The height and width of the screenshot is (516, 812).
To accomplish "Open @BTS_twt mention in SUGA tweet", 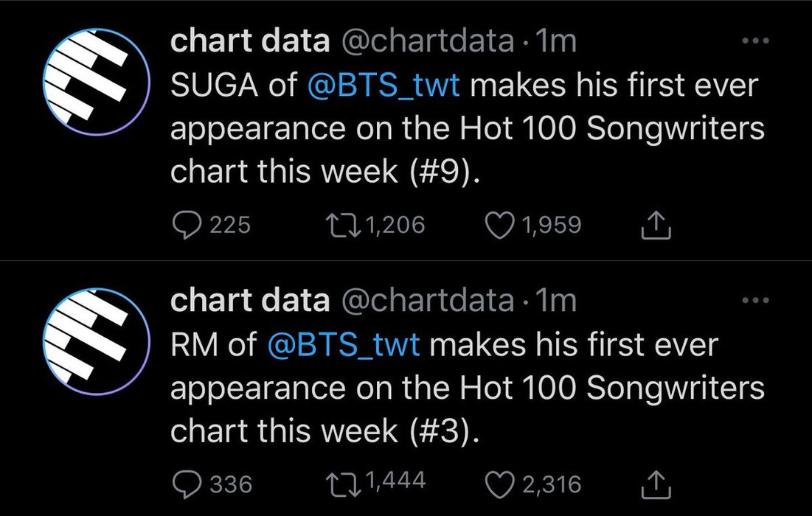I will point(384,86).
